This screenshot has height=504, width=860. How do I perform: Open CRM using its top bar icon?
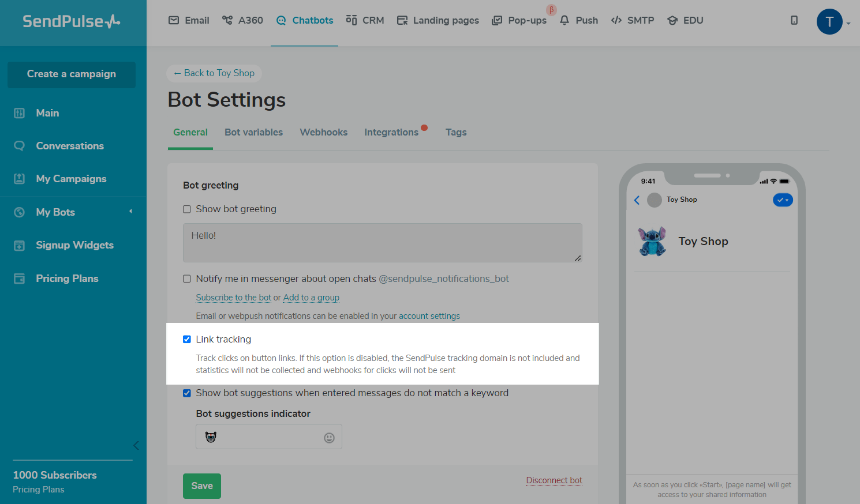(351, 20)
